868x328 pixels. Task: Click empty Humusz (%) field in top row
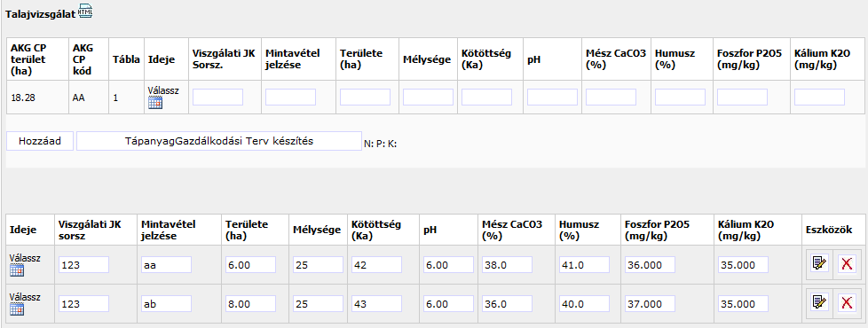pyautogui.click(x=681, y=98)
